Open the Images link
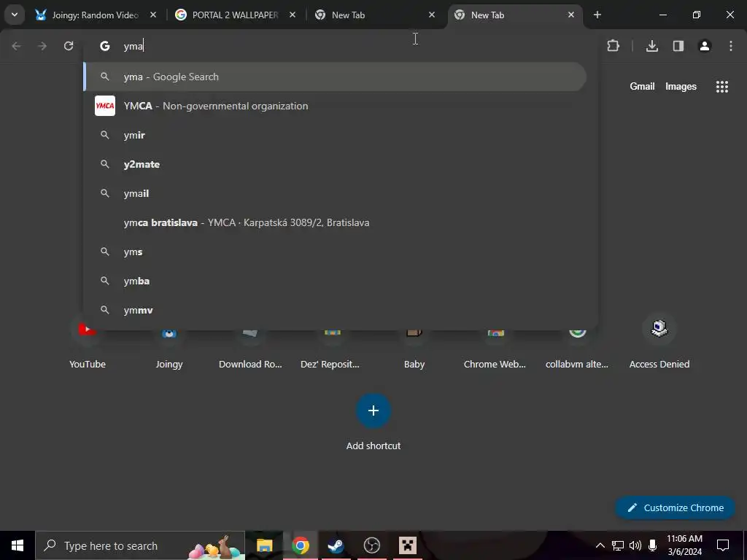Screen dimensions: 747x560 (681, 86)
